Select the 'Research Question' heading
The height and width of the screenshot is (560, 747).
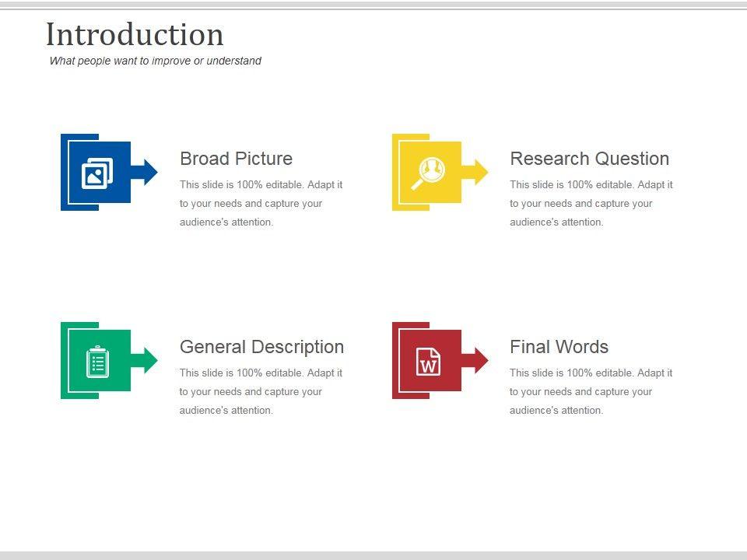[589, 159]
